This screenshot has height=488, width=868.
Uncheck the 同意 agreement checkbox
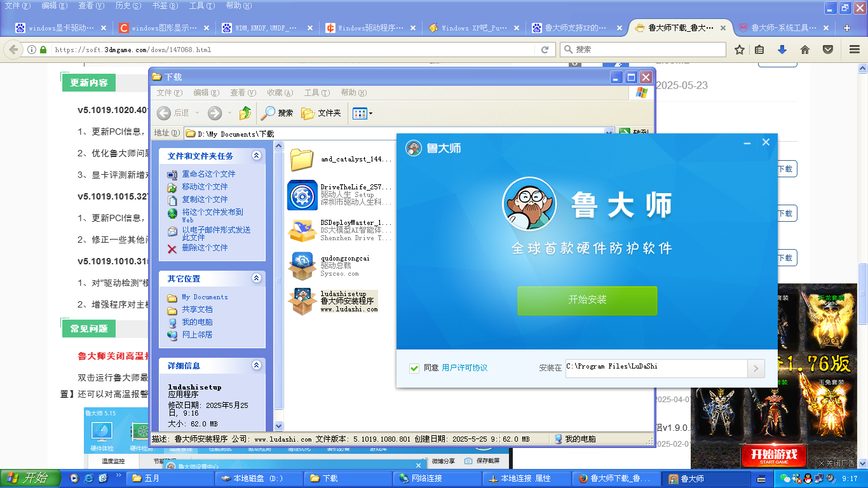click(414, 368)
